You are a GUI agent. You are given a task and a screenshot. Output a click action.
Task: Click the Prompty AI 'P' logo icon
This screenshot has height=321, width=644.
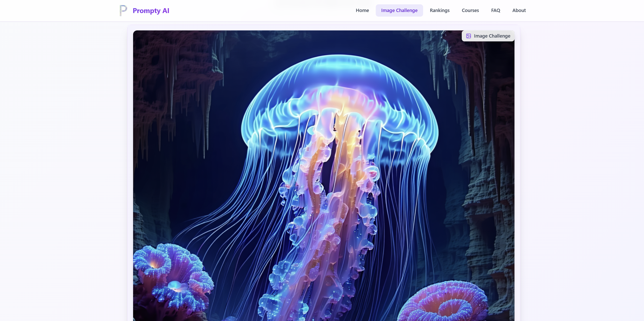123,10
